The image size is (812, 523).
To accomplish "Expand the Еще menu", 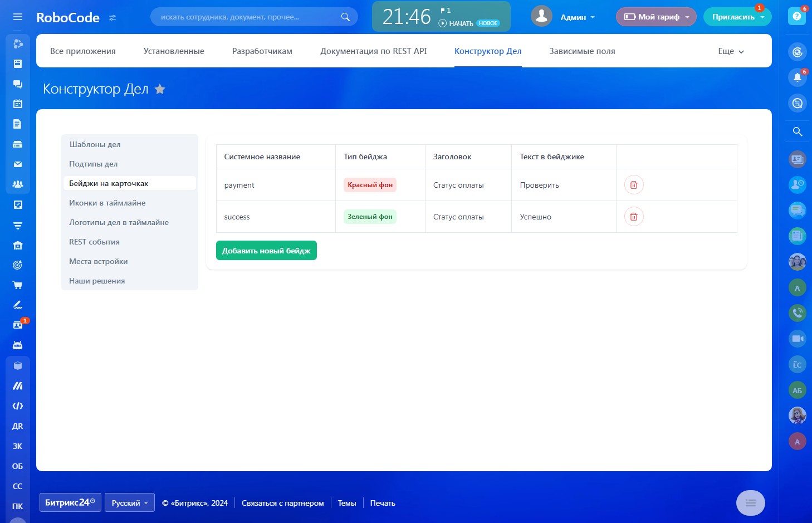I will tap(731, 51).
